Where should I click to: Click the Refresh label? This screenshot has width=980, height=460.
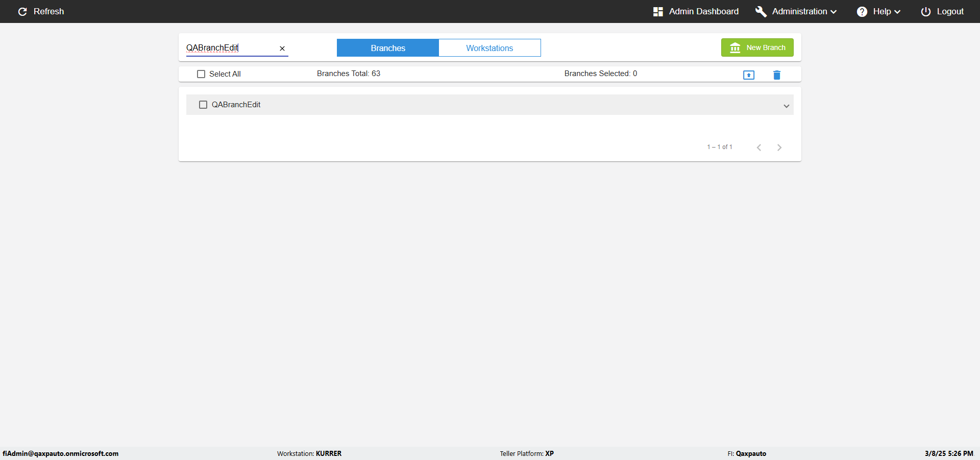pos(49,11)
